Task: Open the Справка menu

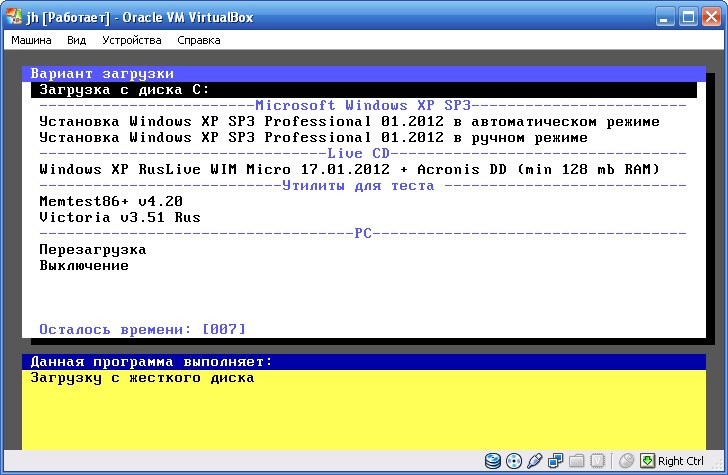Action: 199,40
